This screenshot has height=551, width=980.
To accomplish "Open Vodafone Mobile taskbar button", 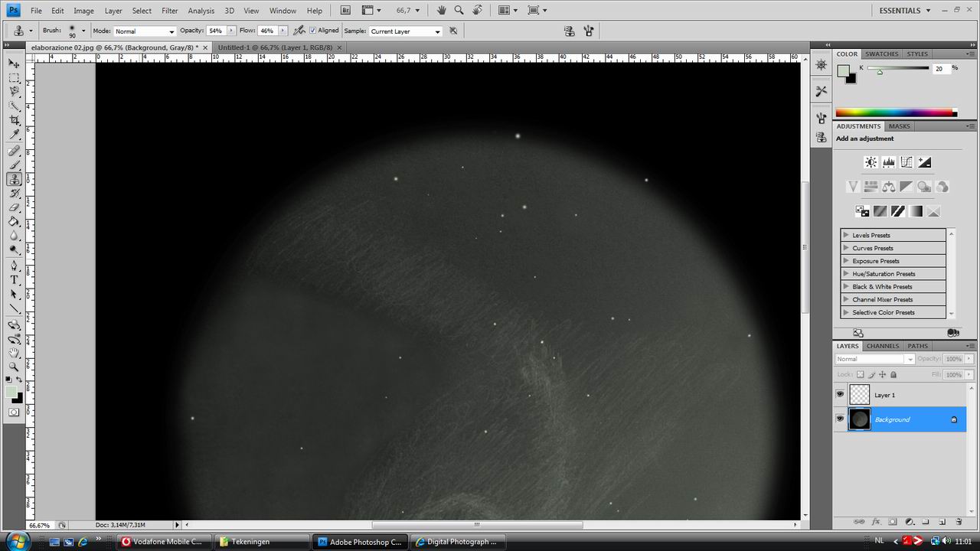I will pos(164,542).
